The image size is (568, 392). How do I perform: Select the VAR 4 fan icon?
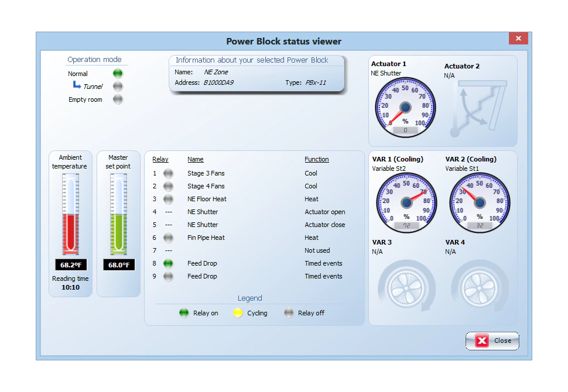(x=479, y=287)
